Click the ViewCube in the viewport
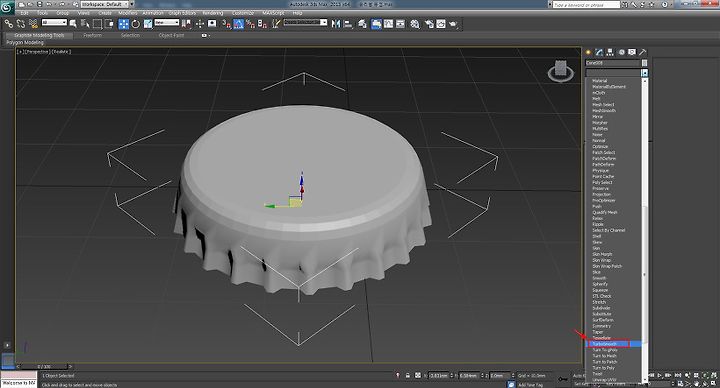The height and width of the screenshot is (388, 720). click(560, 70)
